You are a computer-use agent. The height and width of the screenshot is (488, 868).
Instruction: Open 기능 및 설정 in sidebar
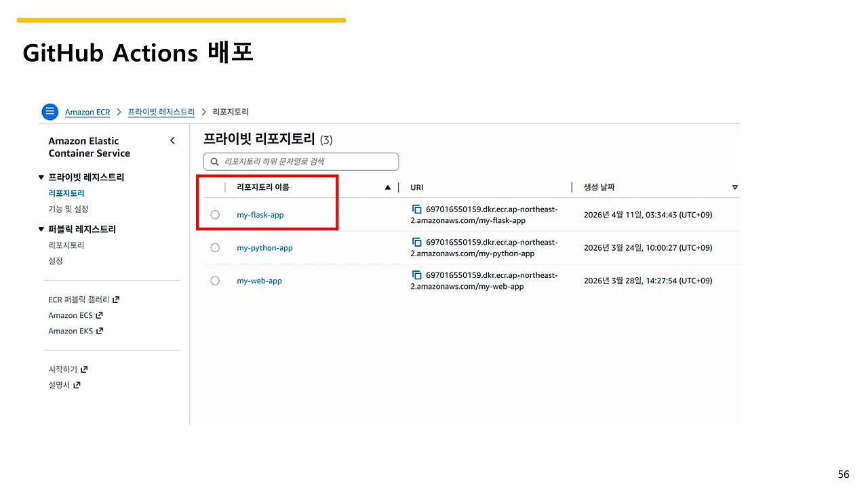tap(68, 209)
